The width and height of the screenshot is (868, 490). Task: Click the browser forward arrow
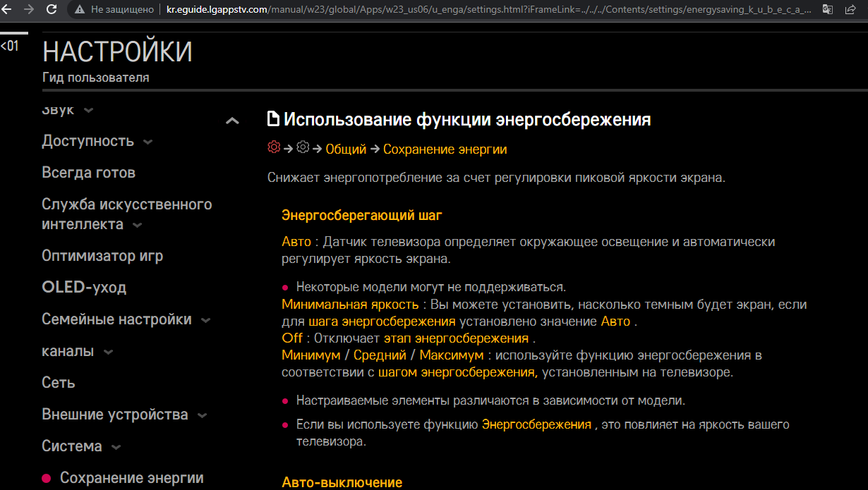tap(29, 10)
